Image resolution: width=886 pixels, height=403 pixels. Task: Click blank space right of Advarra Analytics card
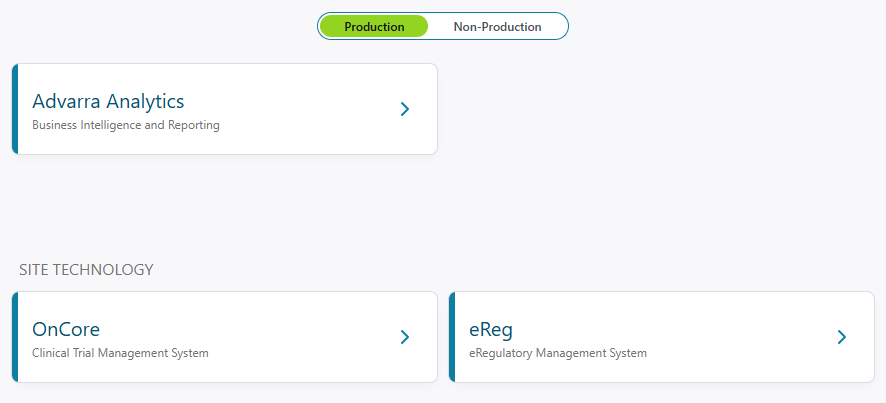click(x=660, y=109)
